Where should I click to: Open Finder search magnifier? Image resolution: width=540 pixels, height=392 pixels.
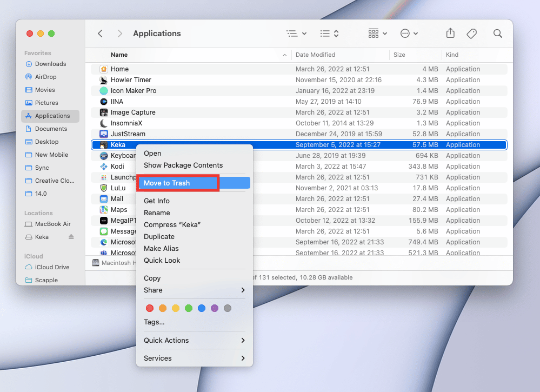[498, 34]
